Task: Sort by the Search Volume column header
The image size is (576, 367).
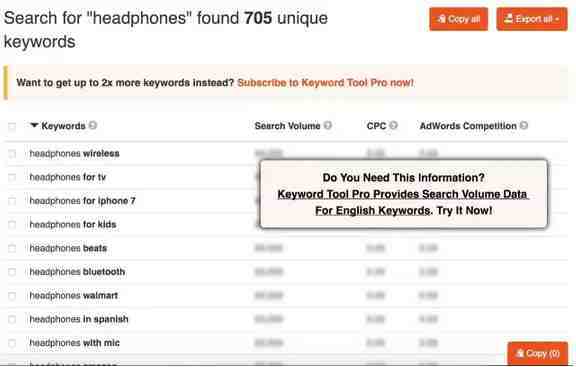Action: coord(287,126)
